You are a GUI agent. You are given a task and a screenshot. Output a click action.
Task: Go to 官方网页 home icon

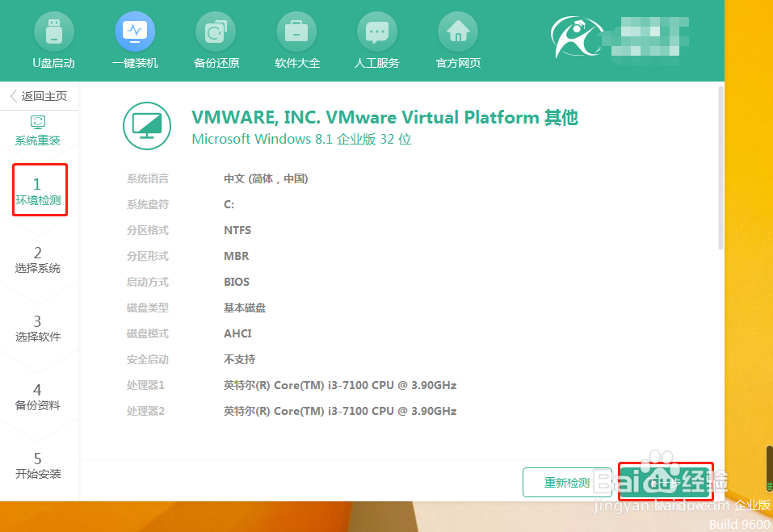(458, 32)
